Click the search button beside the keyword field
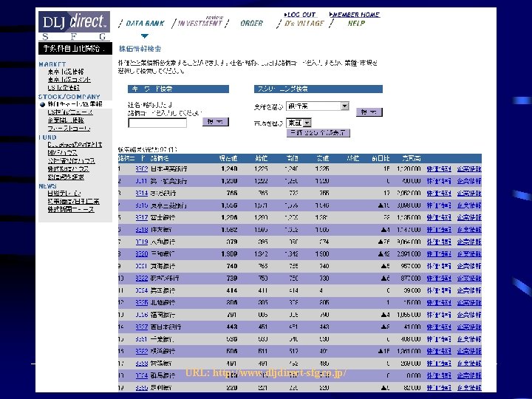 [216, 121]
